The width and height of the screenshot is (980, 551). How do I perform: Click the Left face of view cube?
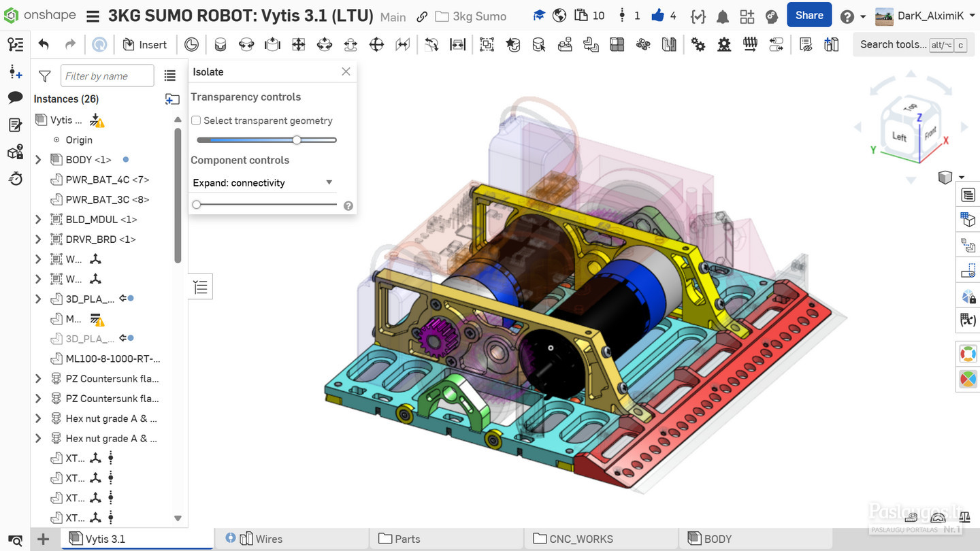tap(899, 137)
